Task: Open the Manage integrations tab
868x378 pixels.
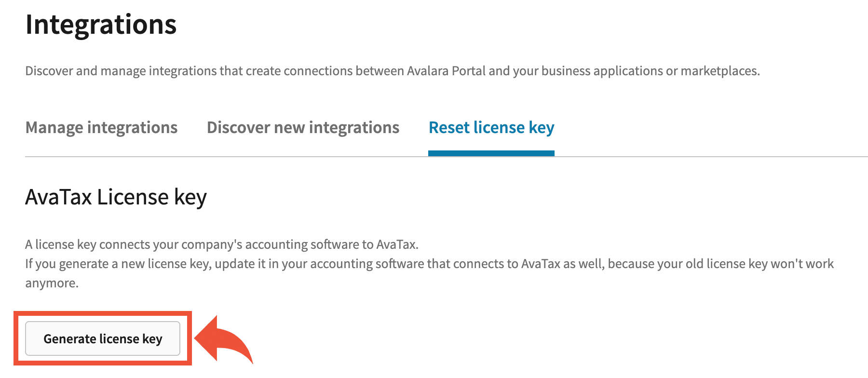Action: pos(101,128)
